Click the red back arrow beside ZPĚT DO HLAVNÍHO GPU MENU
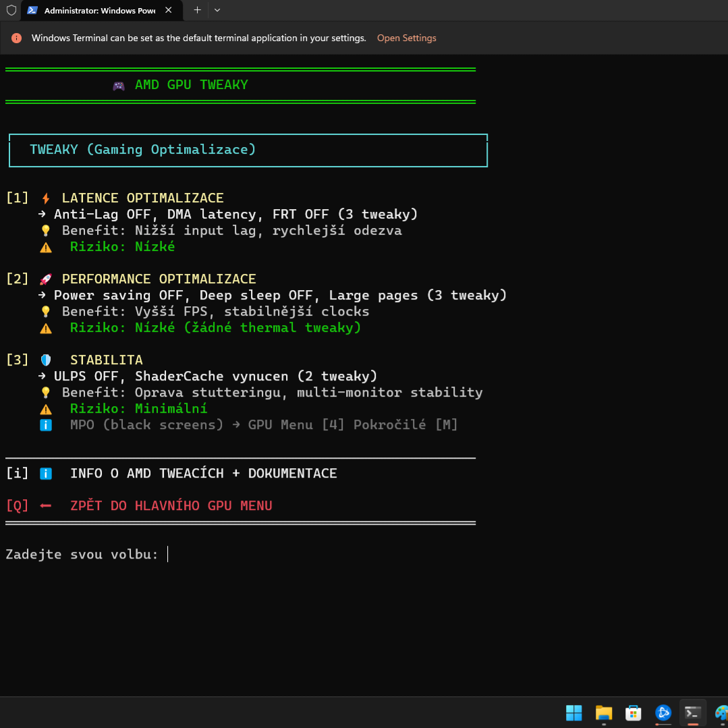The width and height of the screenshot is (728, 728). [x=46, y=506]
